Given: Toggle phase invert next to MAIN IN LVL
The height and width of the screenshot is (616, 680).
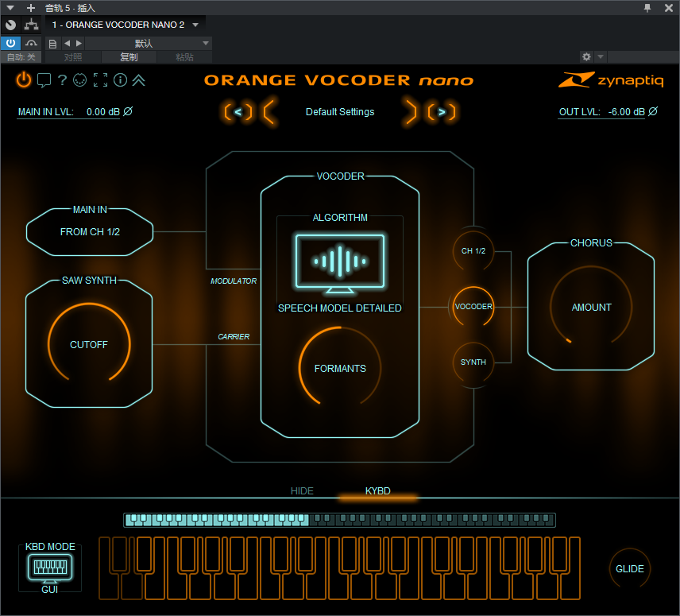Looking at the screenshot, I should coord(128,111).
